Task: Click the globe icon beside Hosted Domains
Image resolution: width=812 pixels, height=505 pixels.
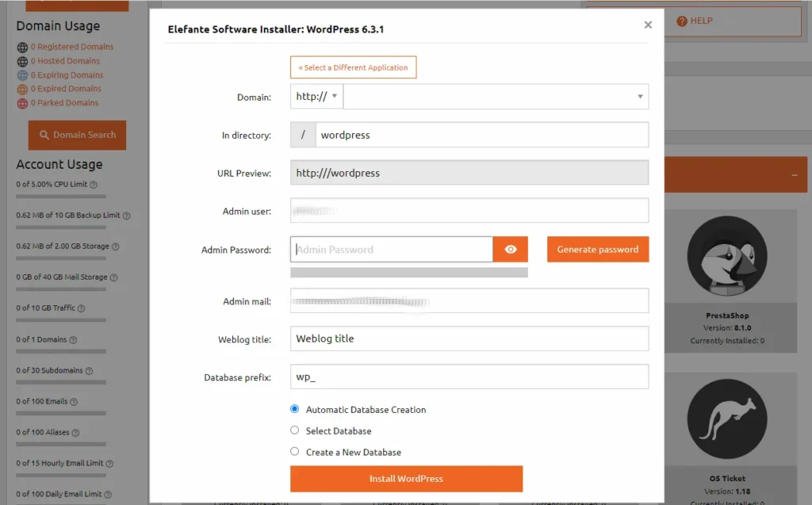Action: point(22,61)
